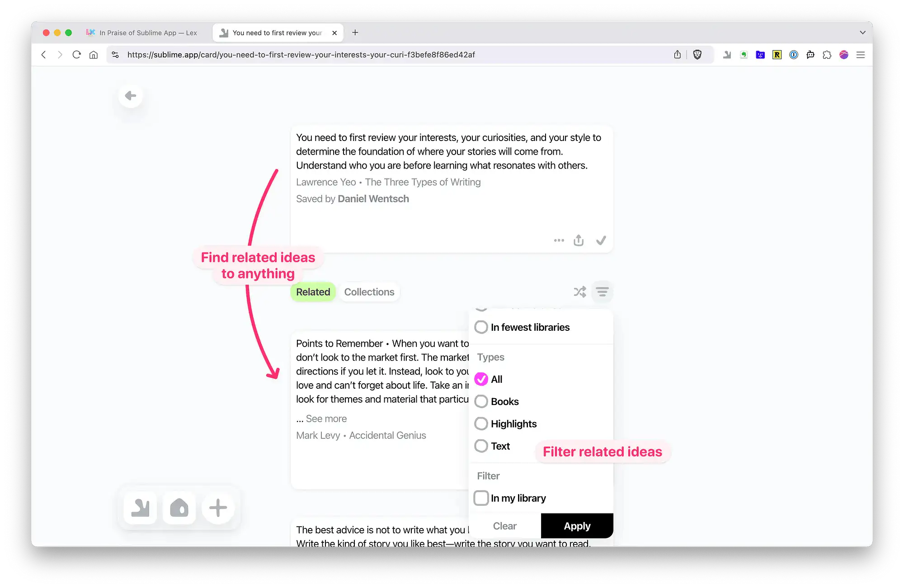904x588 pixels.
Task: Go to home in bottom dock
Action: 179,508
